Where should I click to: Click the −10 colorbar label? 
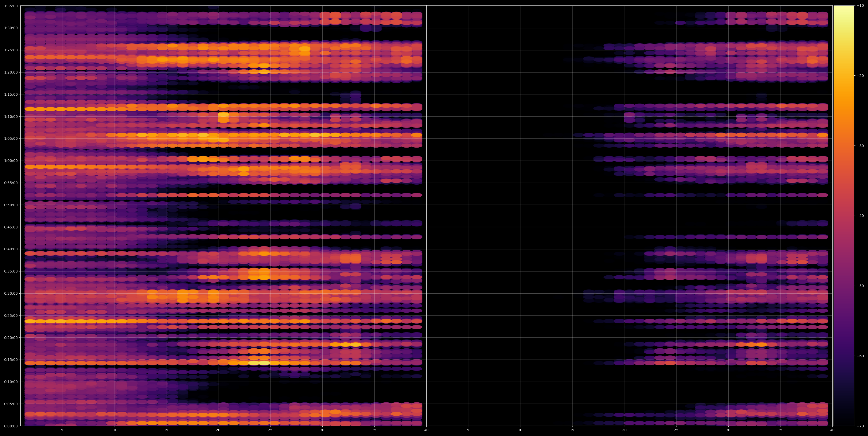860,6
